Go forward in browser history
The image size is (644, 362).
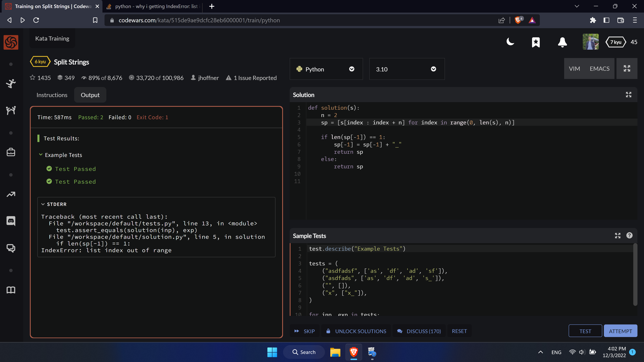(22, 20)
